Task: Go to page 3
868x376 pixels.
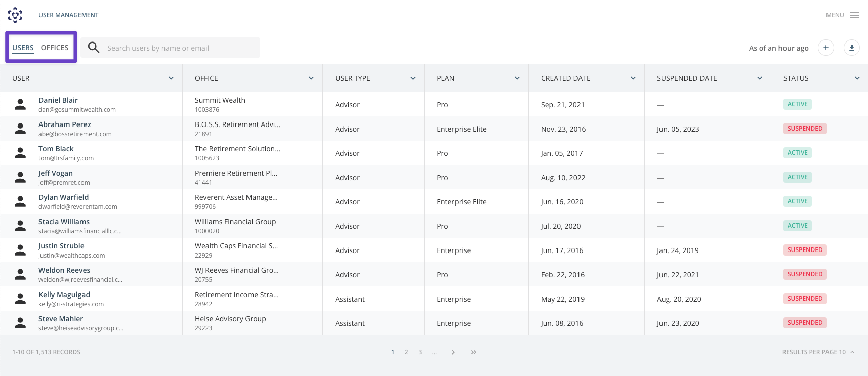Action: [x=420, y=352]
